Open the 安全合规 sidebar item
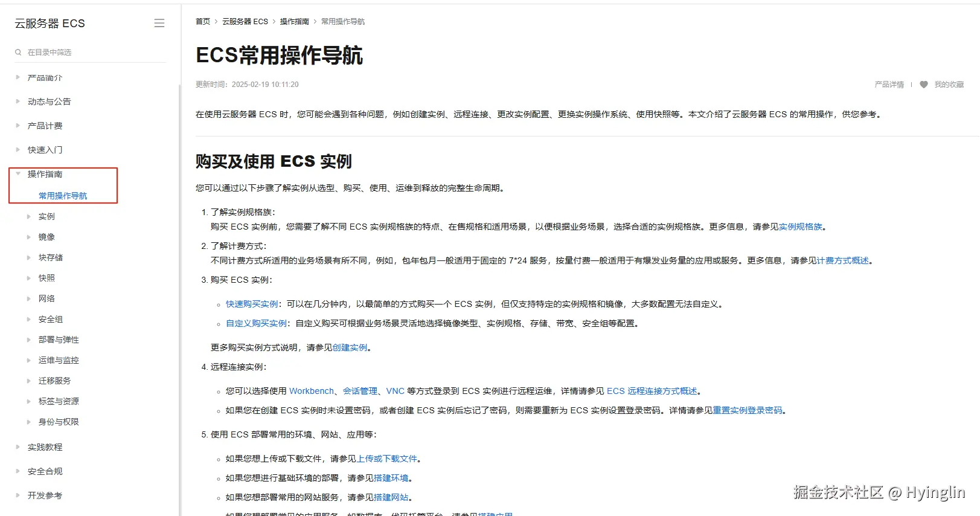980x516 pixels. point(45,472)
